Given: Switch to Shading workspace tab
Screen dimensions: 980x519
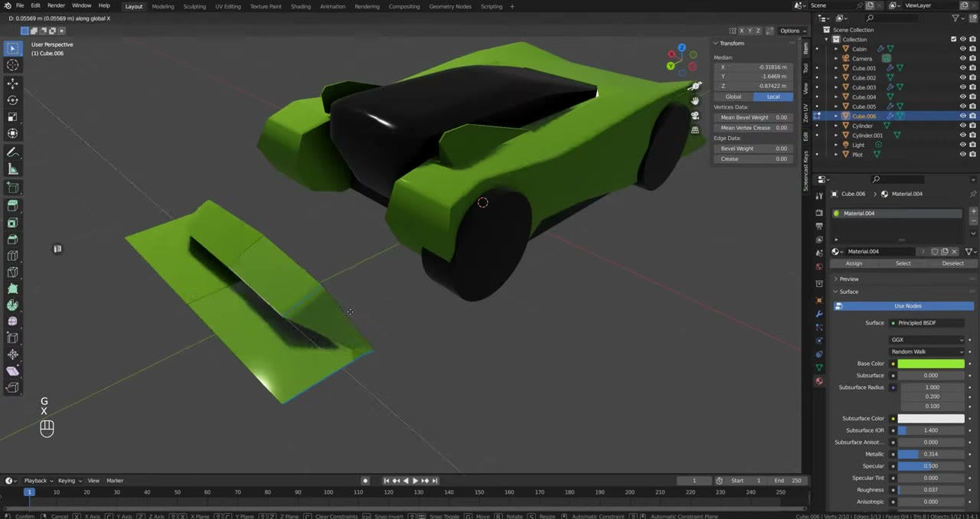Looking at the screenshot, I should [301, 6].
